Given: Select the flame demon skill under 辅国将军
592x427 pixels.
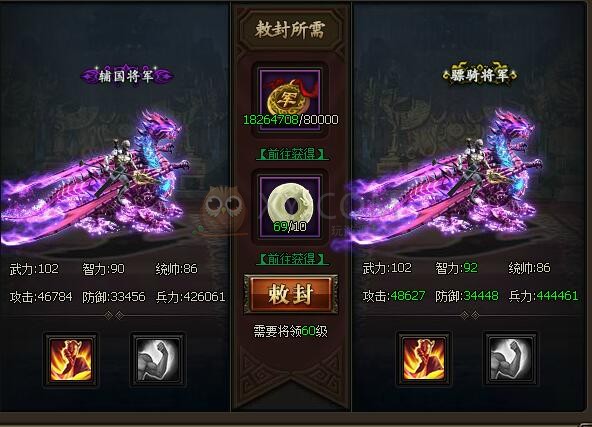Looking at the screenshot, I should click(x=71, y=359).
